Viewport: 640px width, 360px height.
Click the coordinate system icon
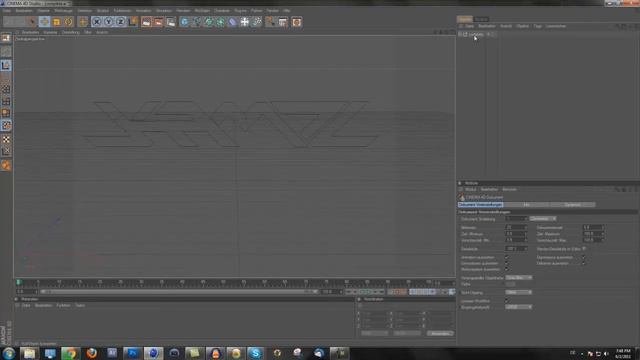[133, 22]
